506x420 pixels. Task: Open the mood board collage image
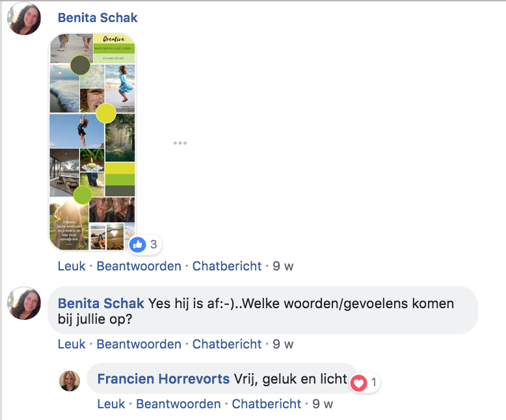coord(92,142)
